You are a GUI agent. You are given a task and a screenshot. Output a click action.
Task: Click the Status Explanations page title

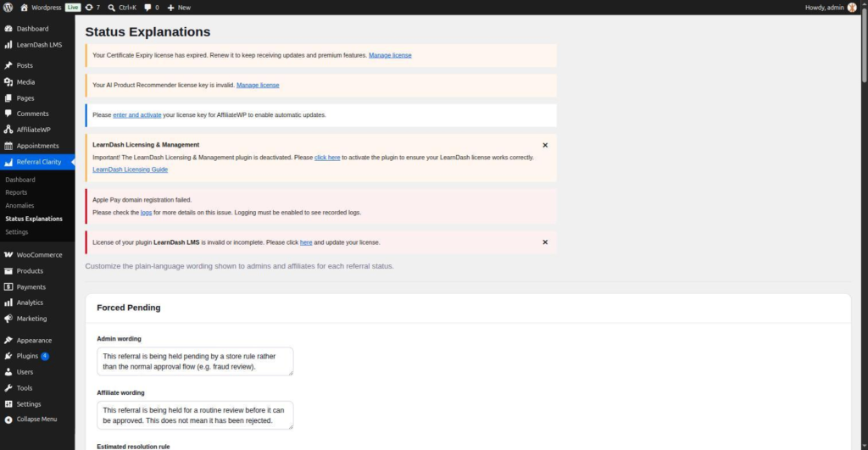tap(147, 32)
